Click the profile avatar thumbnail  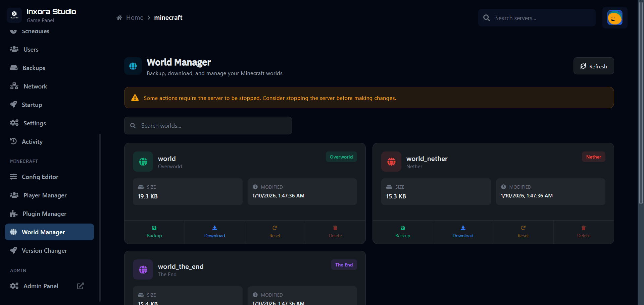pos(614,18)
